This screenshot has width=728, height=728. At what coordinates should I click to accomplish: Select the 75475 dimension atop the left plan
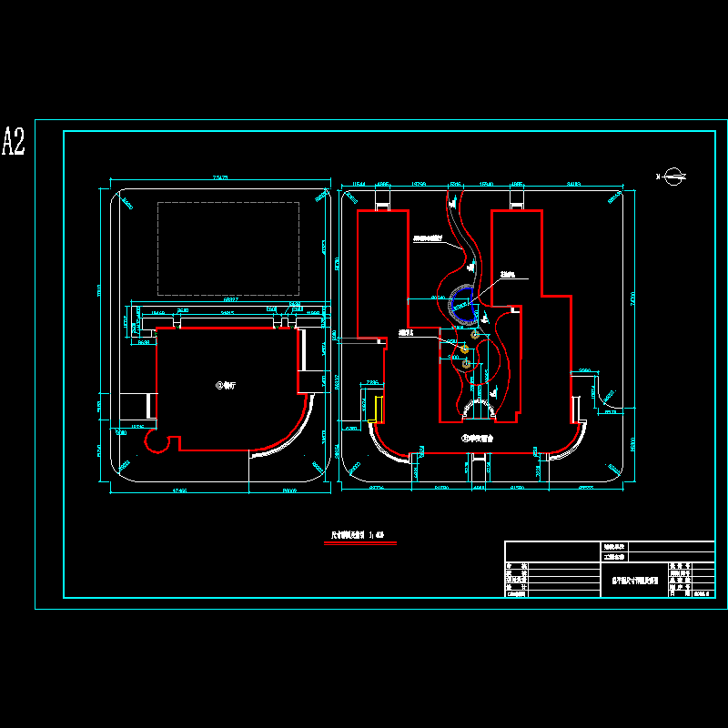click(x=218, y=177)
